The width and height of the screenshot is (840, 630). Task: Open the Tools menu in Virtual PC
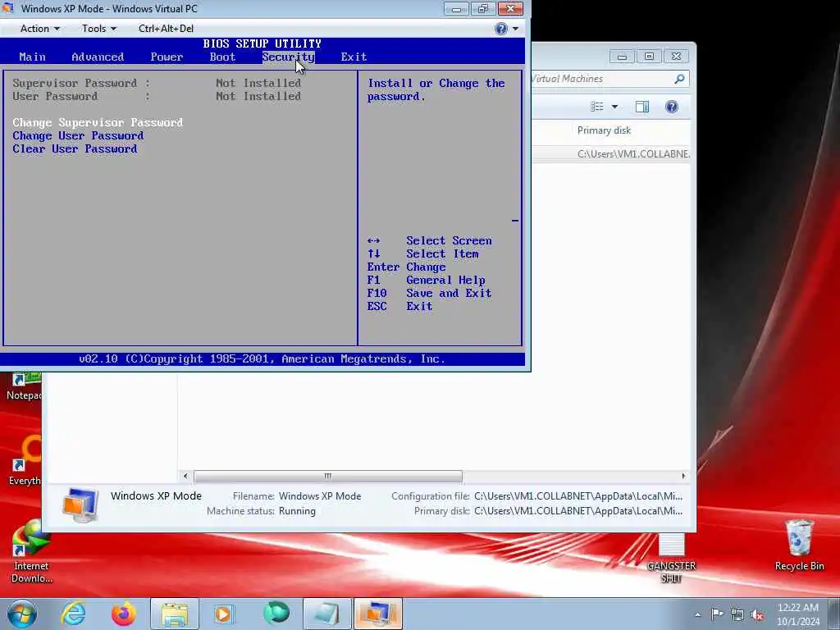click(98, 29)
